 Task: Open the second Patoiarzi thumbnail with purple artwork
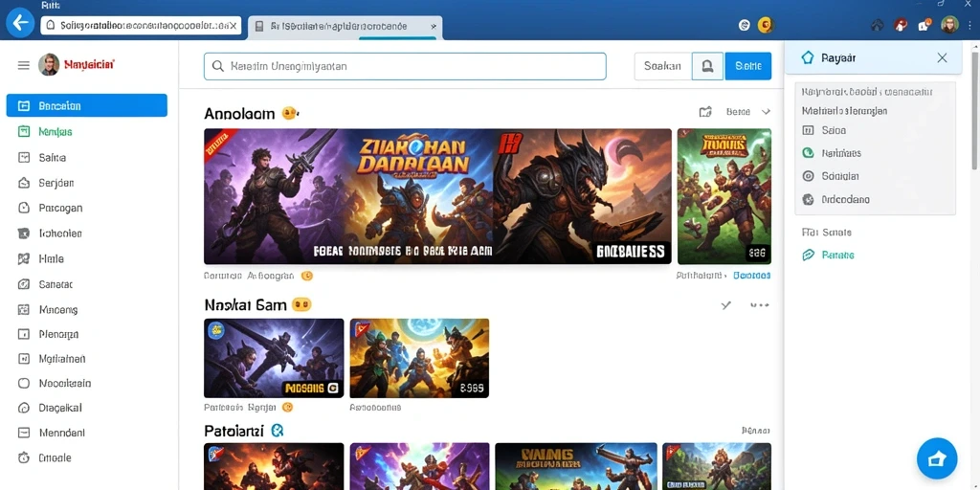[419, 466]
